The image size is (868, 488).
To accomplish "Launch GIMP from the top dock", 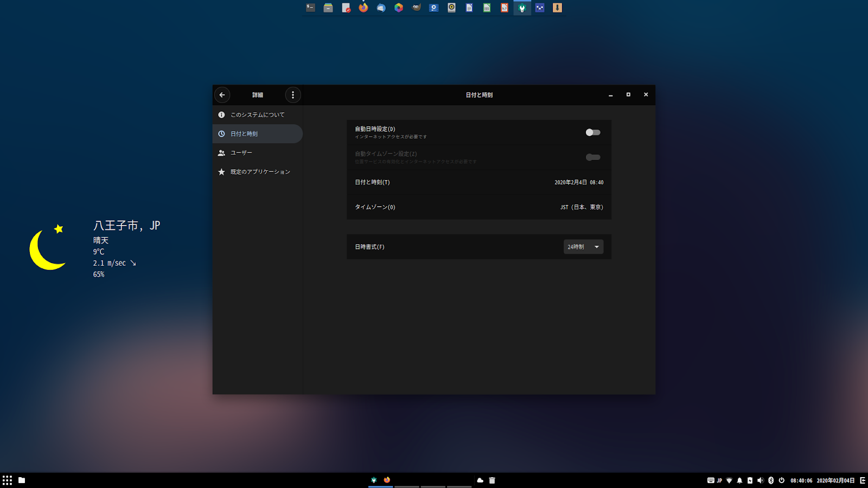I will 417,8.
